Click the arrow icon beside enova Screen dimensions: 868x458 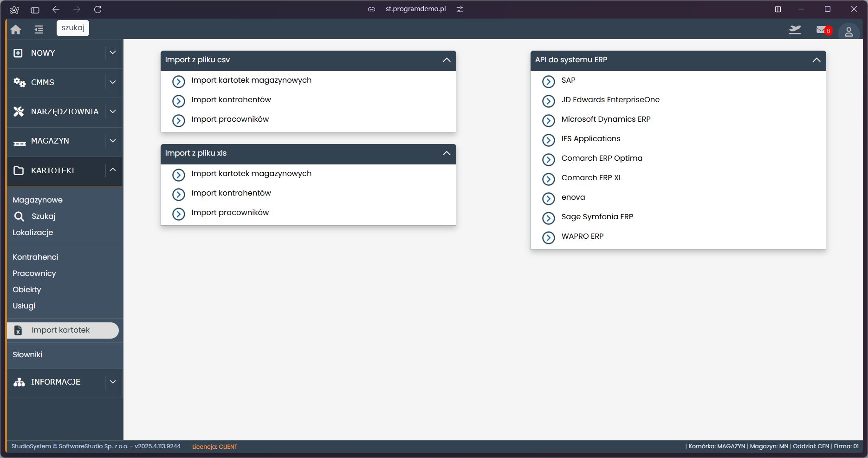click(x=549, y=199)
